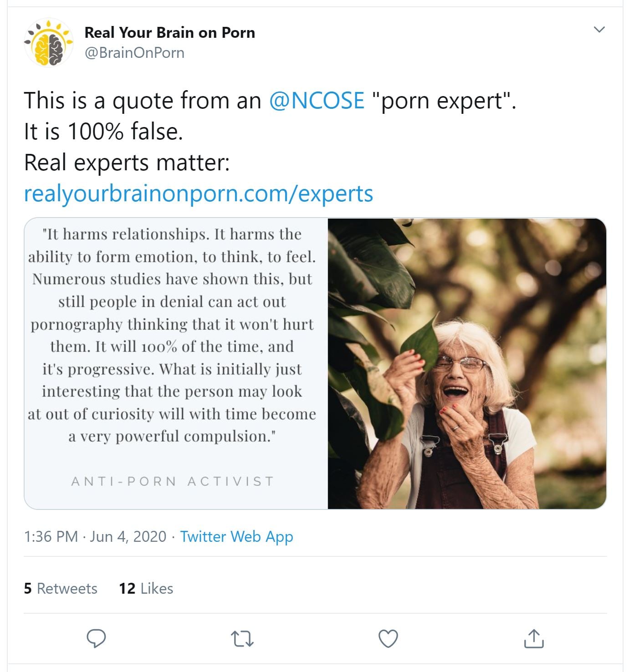Click the ANTI-PORN ACTIVIST caption in image
Viewport: 634px width, 672px height.
[x=173, y=481]
